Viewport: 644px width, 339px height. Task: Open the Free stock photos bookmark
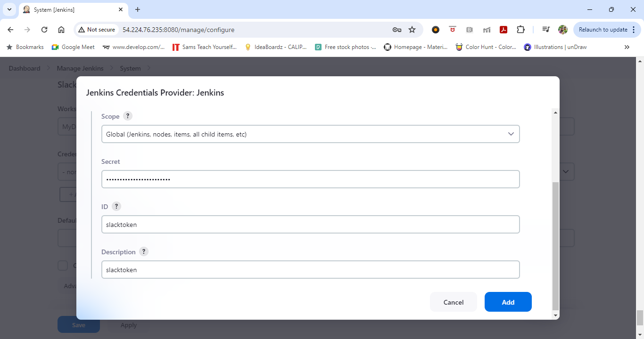point(346,47)
